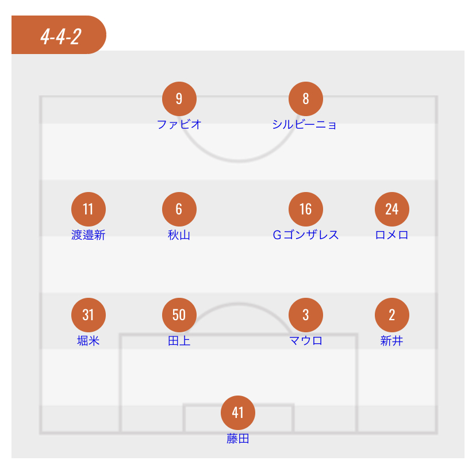Click the number 16 jersey circle
The image size is (476, 472).
(x=306, y=209)
